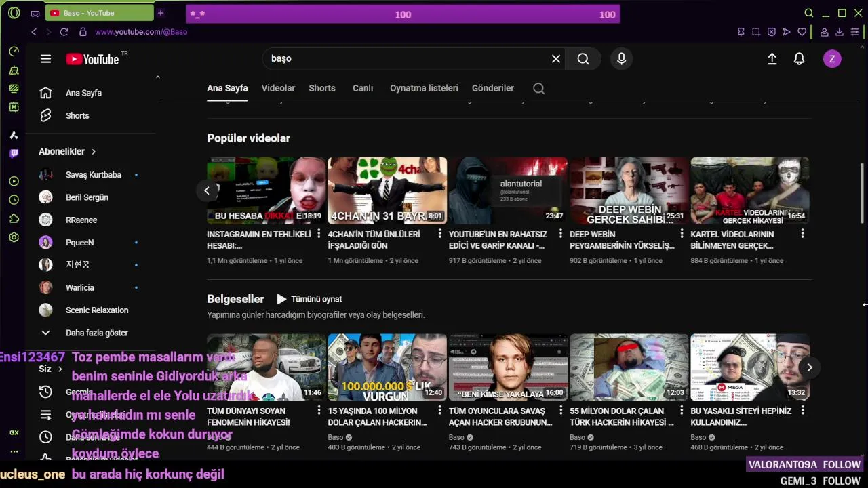Click the browser address bar URL
The width and height of the screenshot is (868, 488).
141,32
